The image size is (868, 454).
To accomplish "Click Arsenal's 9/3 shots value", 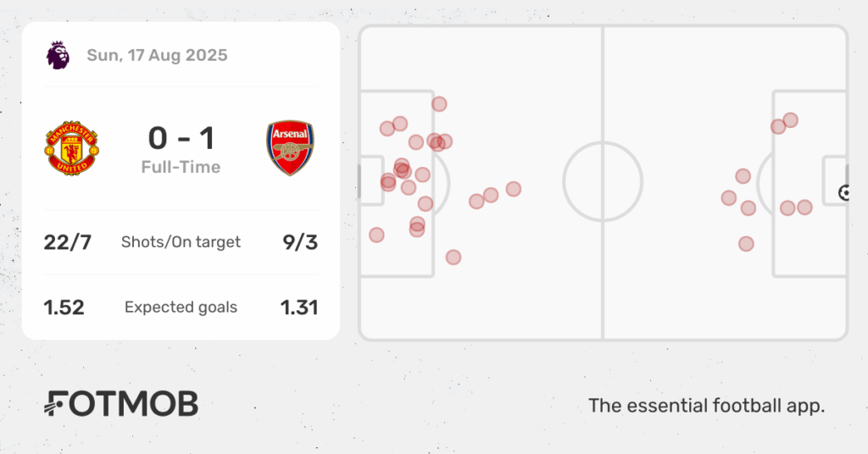I will coord(300,242).
